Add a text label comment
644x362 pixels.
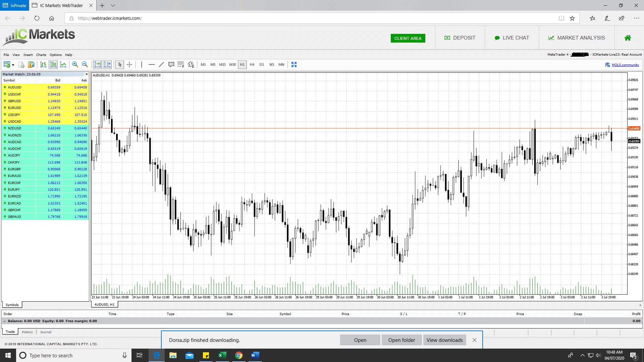[x=171, y=65]
